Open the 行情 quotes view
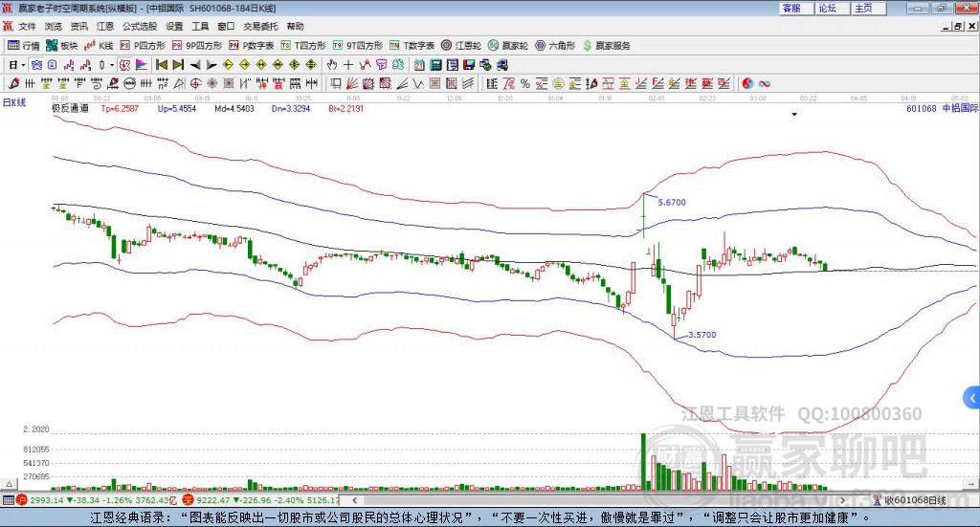The image size is (980, 527). pos(24,46)
